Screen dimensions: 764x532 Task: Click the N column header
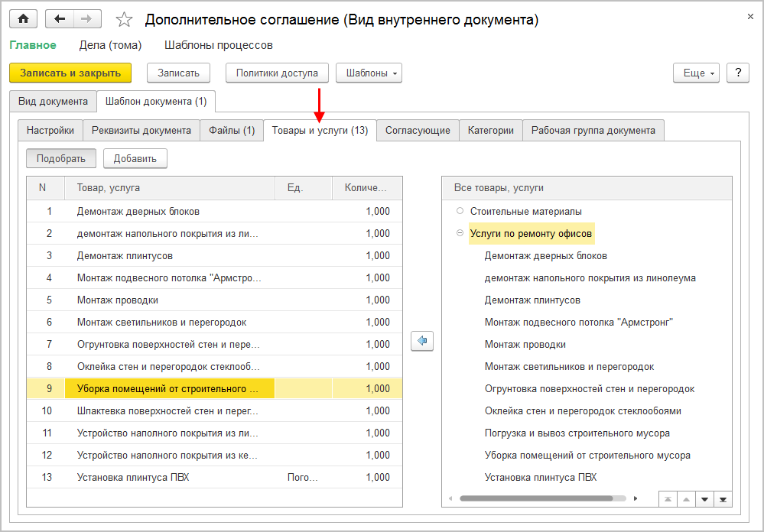45,188
